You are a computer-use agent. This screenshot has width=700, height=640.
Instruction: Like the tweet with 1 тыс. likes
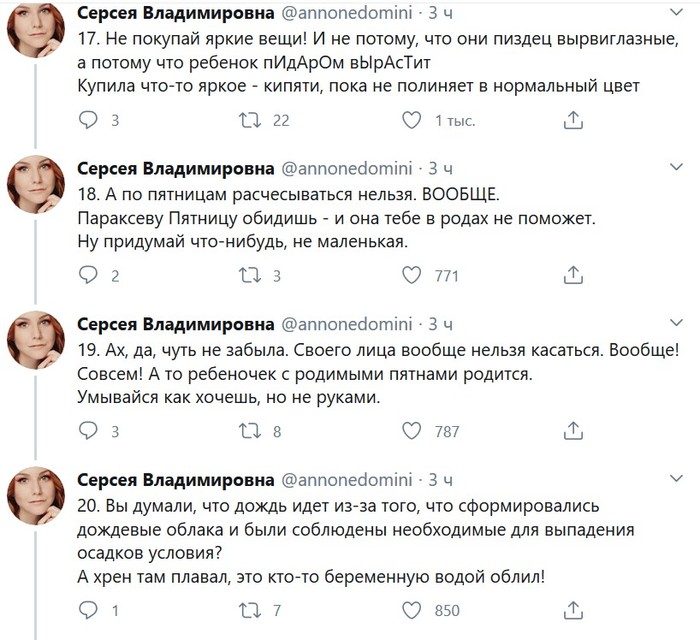[410, 120]
